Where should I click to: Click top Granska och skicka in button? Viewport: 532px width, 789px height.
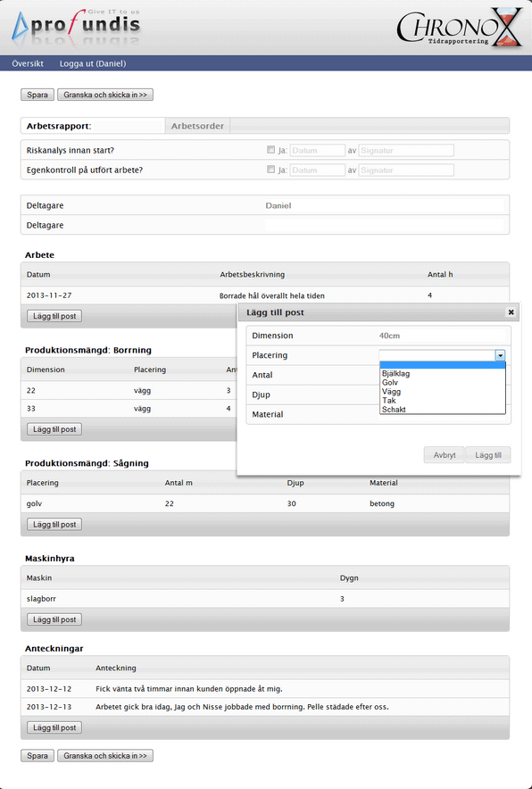pos(105,95)
